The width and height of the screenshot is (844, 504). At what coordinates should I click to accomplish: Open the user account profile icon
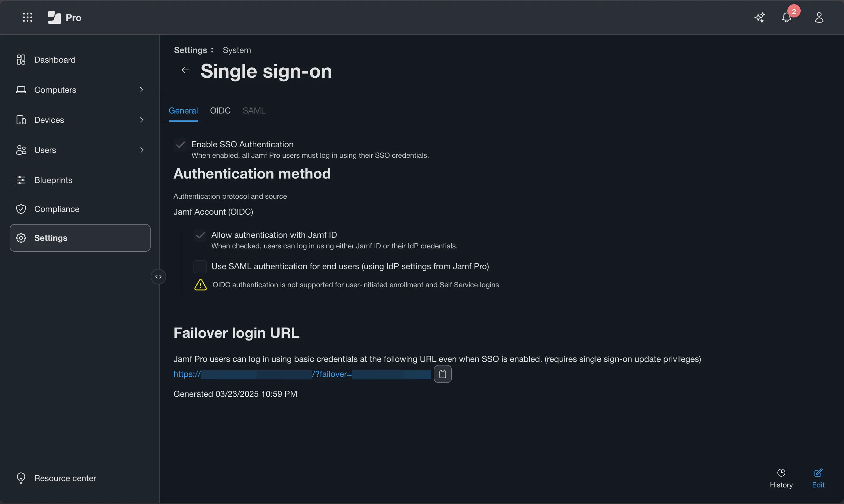[819, 17]
